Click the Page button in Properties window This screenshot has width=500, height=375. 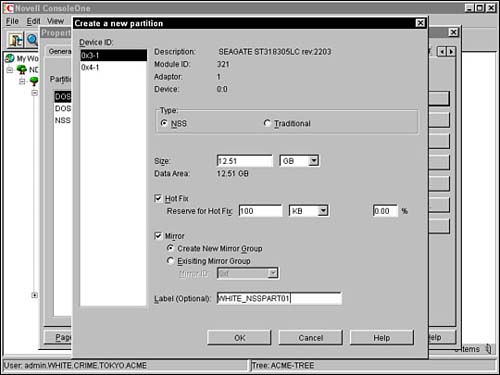pyautogui.click(x=58, y=337)
